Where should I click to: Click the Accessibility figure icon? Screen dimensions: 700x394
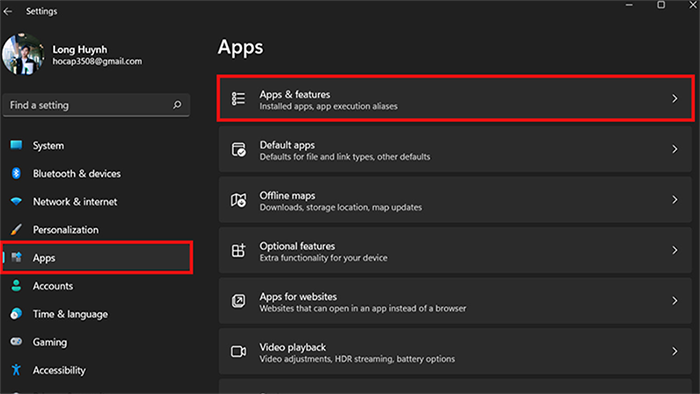pyautogui.click(x=17, y=370)
